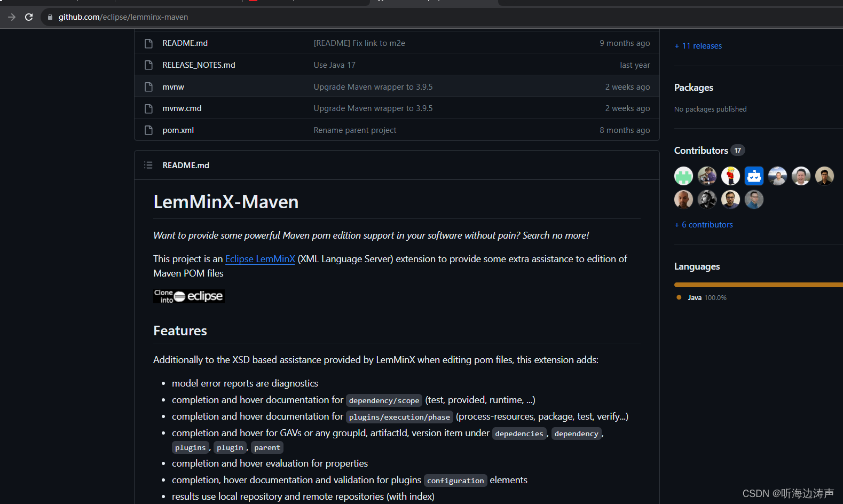
Task: Click 'last year' timestamp for RELEASE_NOTES.md
Action: [635, 65]
